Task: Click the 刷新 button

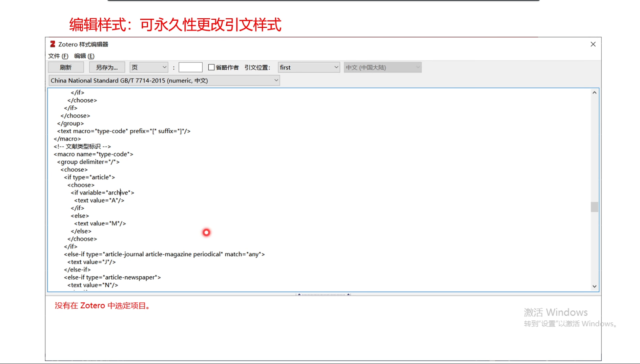Action: [66, 67]
